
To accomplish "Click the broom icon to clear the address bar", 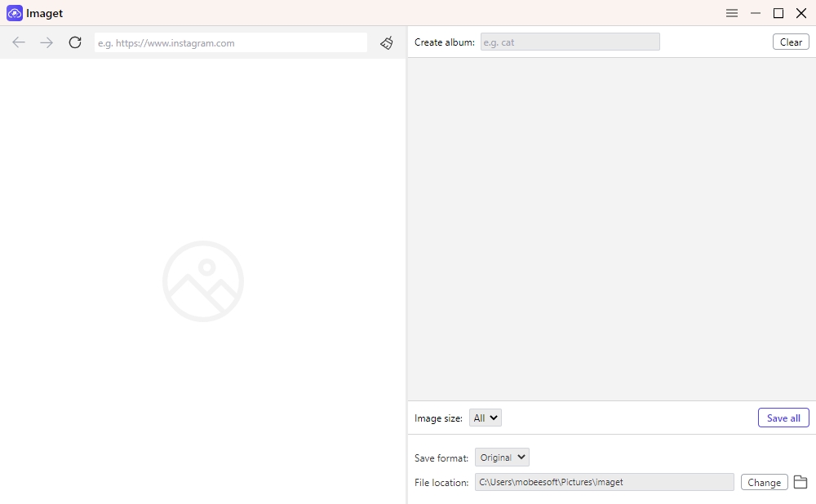I will pos(386,42).
